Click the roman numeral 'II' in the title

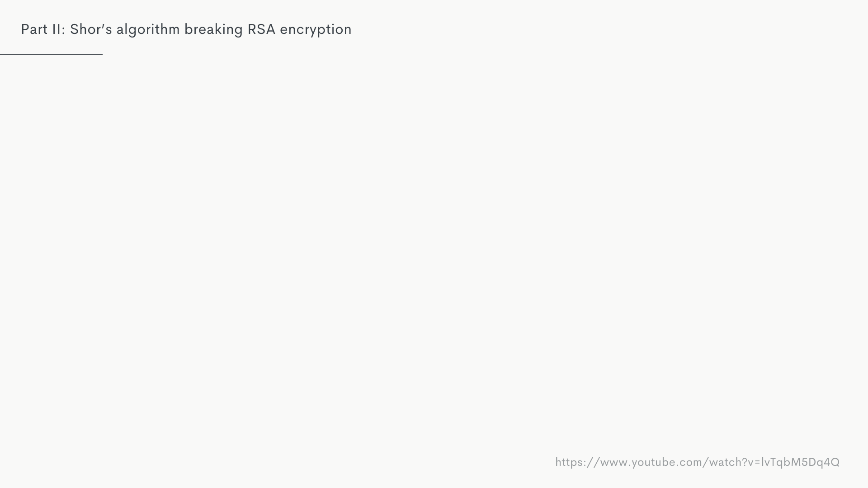coord(56,29)
